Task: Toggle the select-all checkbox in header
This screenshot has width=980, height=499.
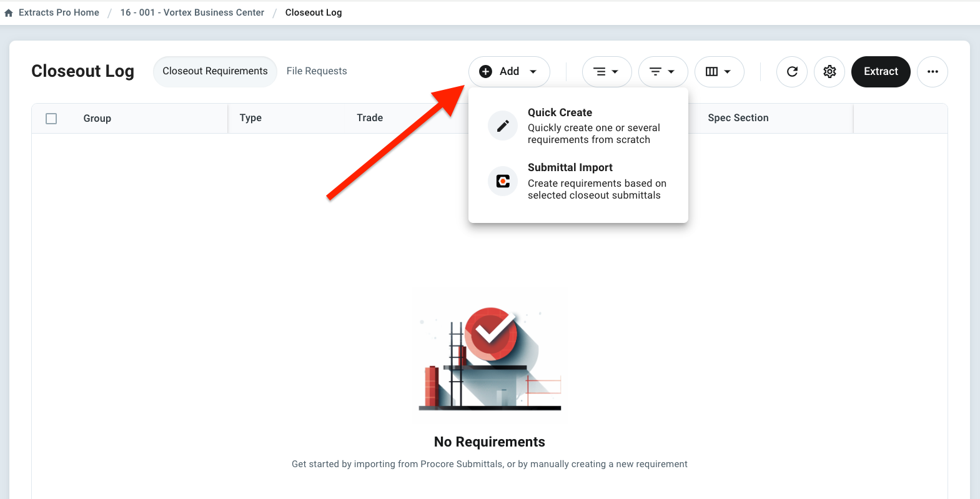Action: [x=51, y=119]
